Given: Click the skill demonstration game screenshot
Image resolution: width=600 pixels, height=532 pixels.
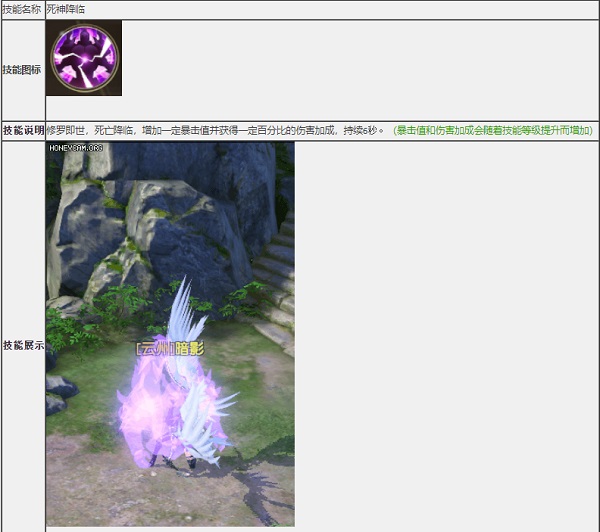Looking at the screenshot, I should pyautogui.click(x=170, y=334).
